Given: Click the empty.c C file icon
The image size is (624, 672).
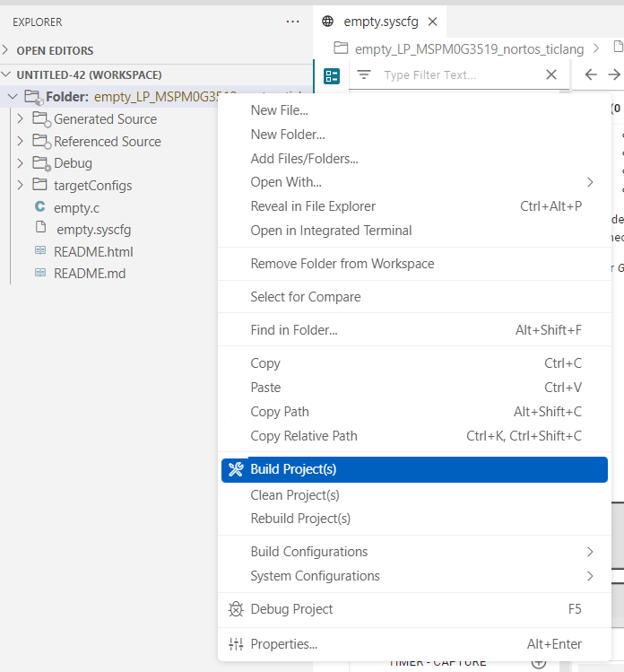Looking at the screenshot, I should pyautogui.click(x=39, y=207).
